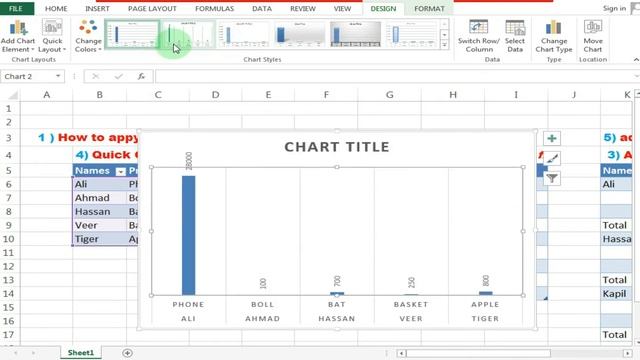Viewport: 640px width, 360px height.
Task: Click the horizontal scrollbar thumb
Action: pos(478,353)
